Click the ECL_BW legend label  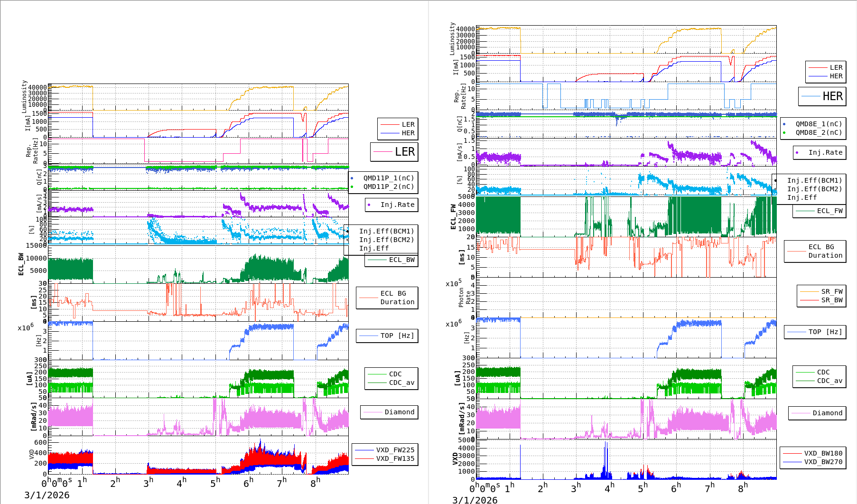[401, 260]
